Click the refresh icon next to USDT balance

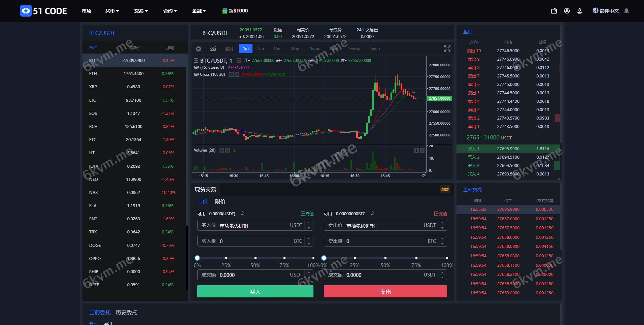click(x=242, y=213)
